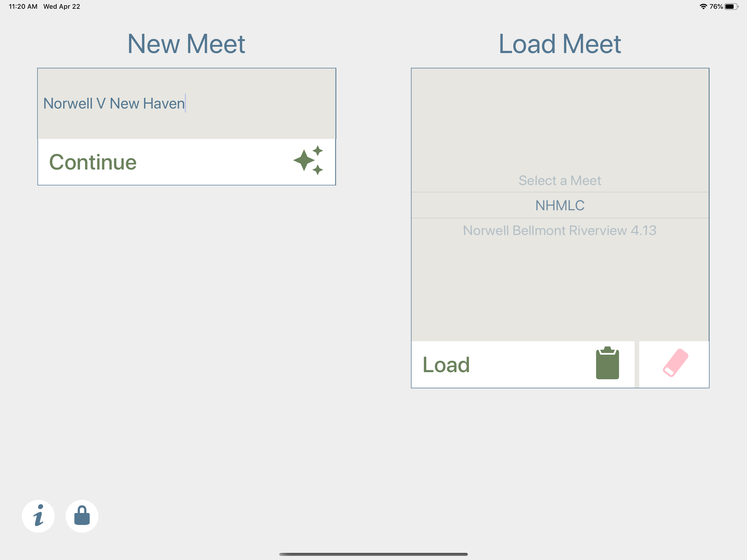The width and height of the screenshot is (747, 560).
Task: Load the selected meet
Action: tap(523, 365)
